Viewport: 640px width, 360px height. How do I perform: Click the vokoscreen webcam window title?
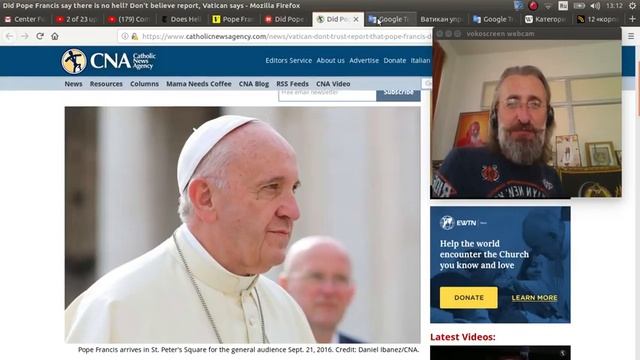point(500,34)
